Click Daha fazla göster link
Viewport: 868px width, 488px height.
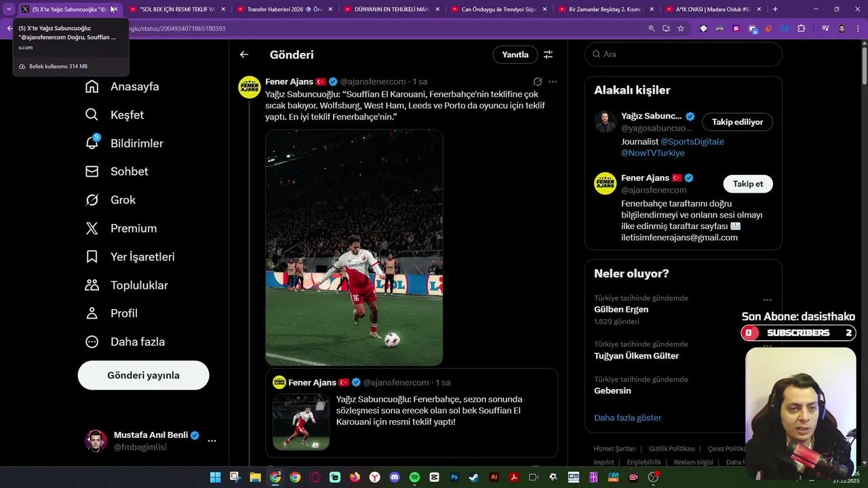pyautogui.click(x=627, y=418)
